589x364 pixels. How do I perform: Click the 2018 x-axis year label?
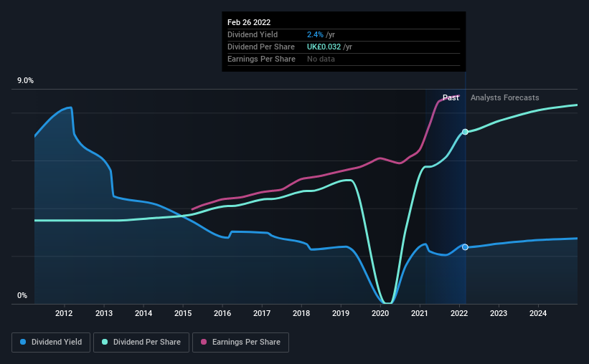[301, 313]
